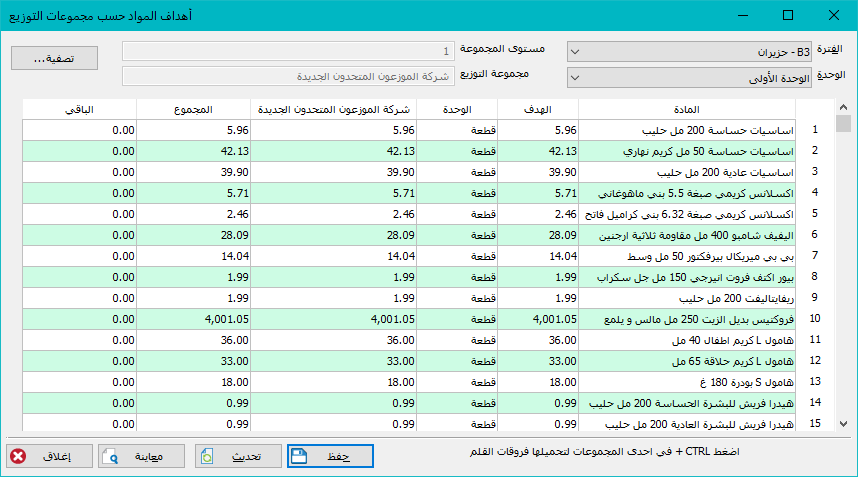
Task: Minimize the window
Action: tap(743, 15)
